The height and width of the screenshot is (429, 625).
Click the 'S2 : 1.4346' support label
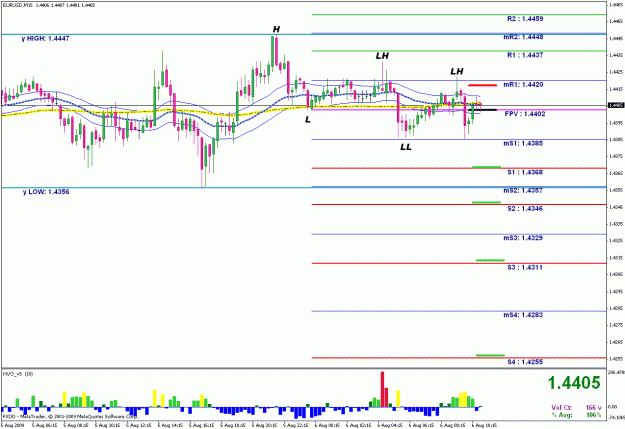click(x=525, y=209)
